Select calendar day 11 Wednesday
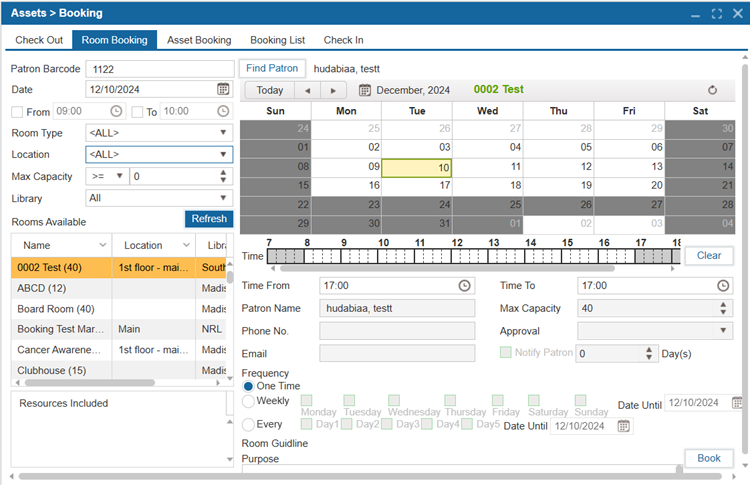The image size is (750, 485). 487,167
